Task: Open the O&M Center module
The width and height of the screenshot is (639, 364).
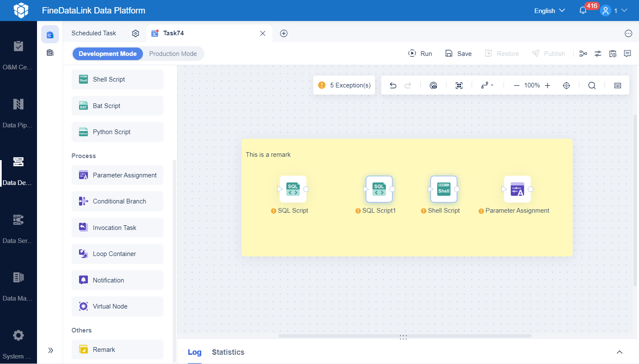Action: 18,53
